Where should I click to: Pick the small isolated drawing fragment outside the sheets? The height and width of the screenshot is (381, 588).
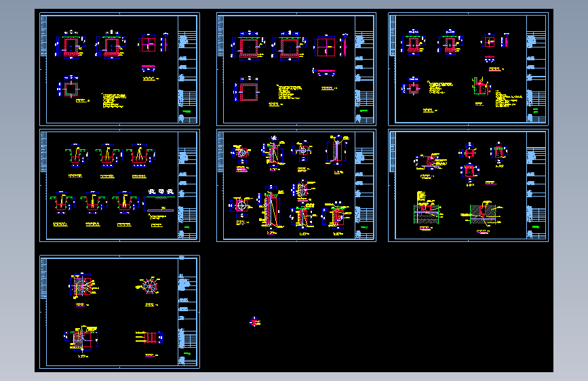(x=255, y=322)
